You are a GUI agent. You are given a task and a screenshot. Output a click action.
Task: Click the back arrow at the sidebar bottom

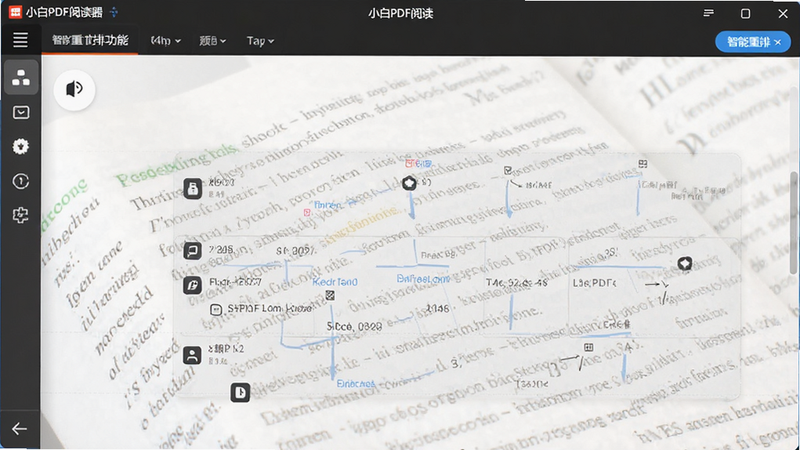point(19,429)
